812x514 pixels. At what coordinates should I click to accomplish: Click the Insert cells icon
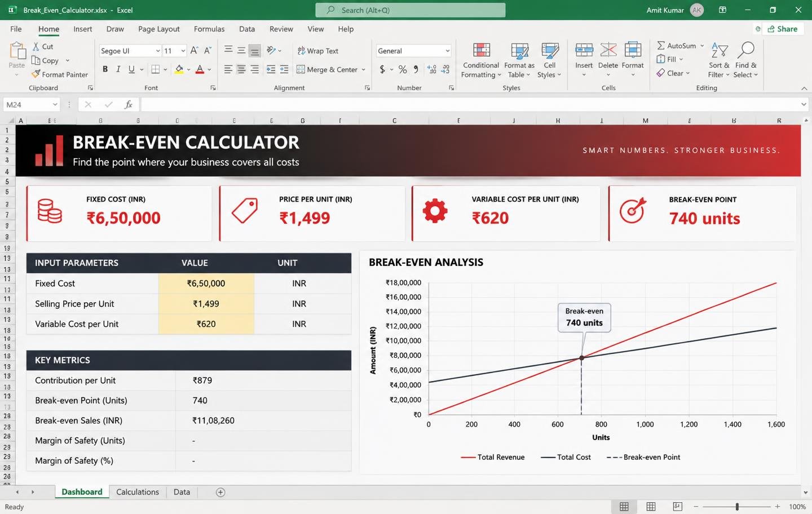click(x=584, y=50)
